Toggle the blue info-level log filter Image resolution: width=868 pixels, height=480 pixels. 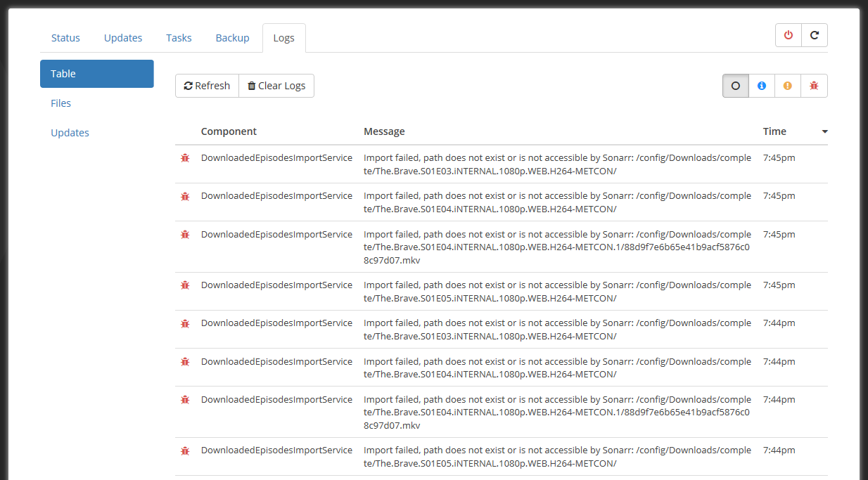coord(762,85)
